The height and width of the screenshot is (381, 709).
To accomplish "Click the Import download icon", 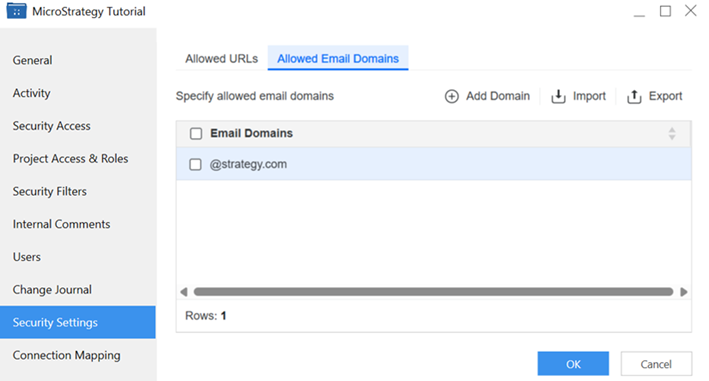I will pos(558,96).
